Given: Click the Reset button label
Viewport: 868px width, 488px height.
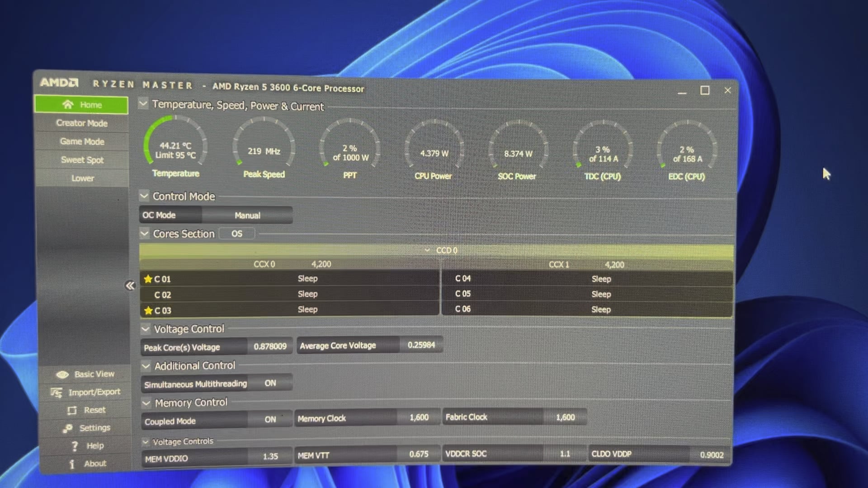Looking at the screenshot, I should [x=94, y=410].
